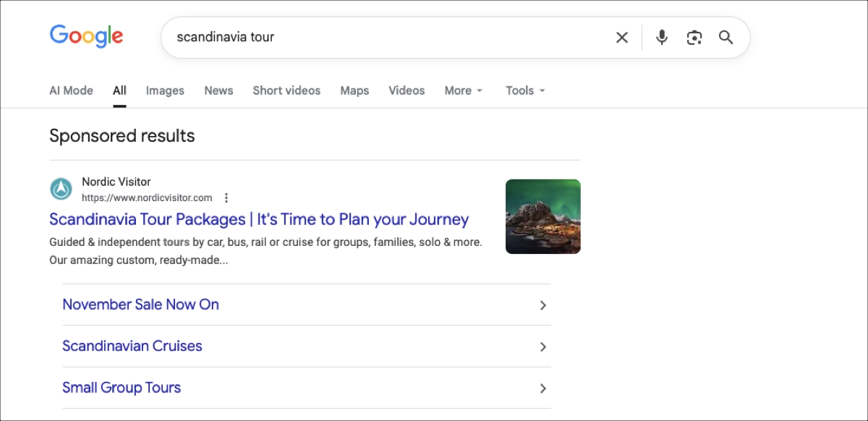868x421 pixels.
Task: Click the search magnifier icon
Action: [726, 37]
